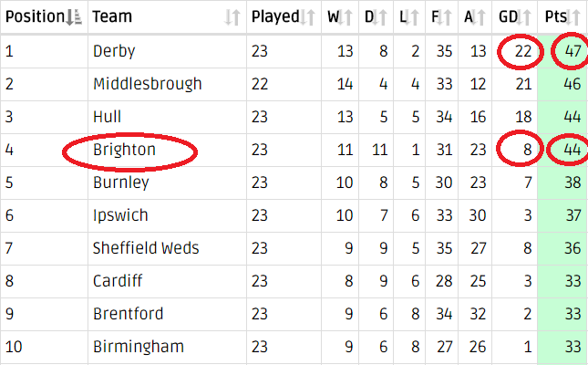Select the Birmingham row name
Image resolution: width=588 pixels, height=365 pixels.
pyautogui.click(x=139, y=347)
